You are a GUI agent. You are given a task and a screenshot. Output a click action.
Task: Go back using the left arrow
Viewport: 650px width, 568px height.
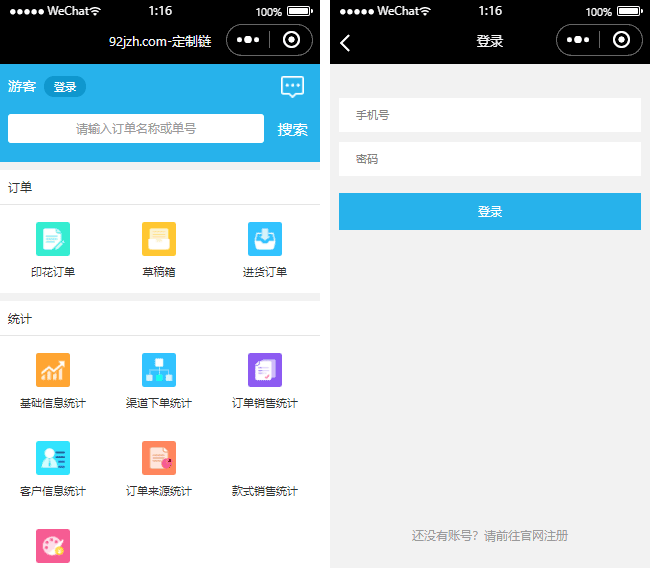(x=345, y=43)
